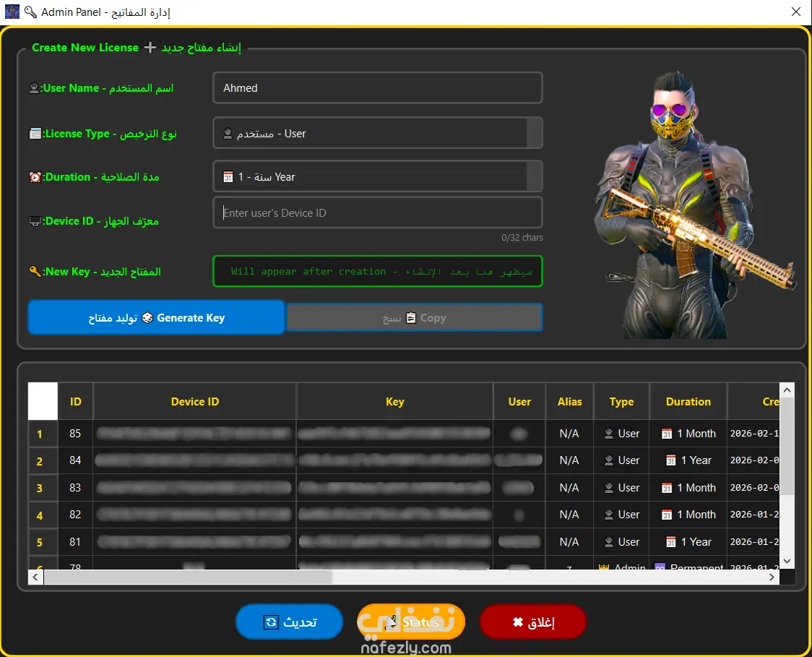Screen dimensions: 812x657
Task: Click the ID column header
Action: coord(76,402)
